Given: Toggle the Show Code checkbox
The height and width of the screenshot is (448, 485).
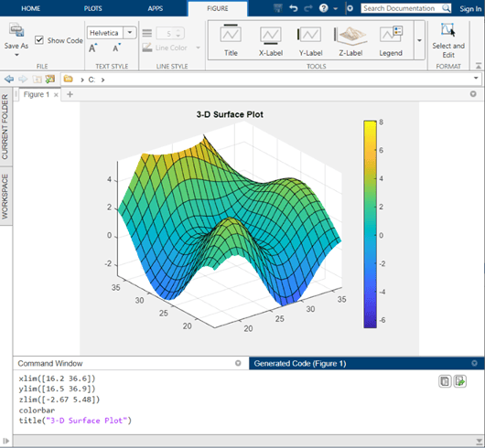Looking at the screenshot, I should pyautogui.click(x=39, y=40).
